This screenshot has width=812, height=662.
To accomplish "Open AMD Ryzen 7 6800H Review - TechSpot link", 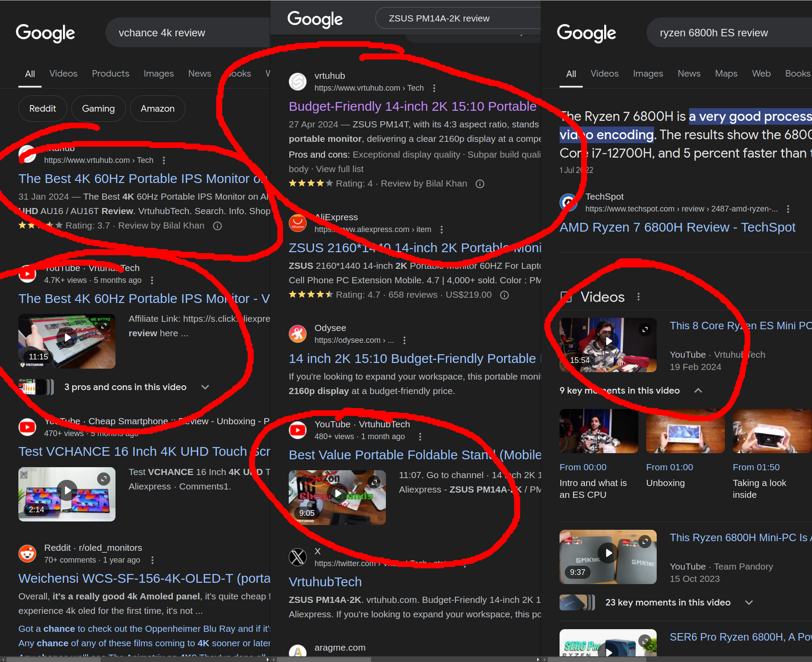I will [677, 227].
